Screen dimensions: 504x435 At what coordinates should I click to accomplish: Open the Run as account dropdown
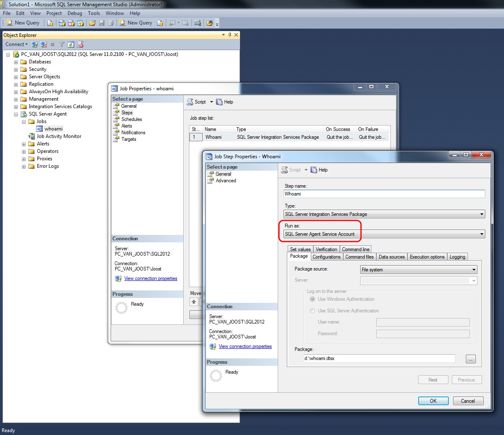pos(481,234)
